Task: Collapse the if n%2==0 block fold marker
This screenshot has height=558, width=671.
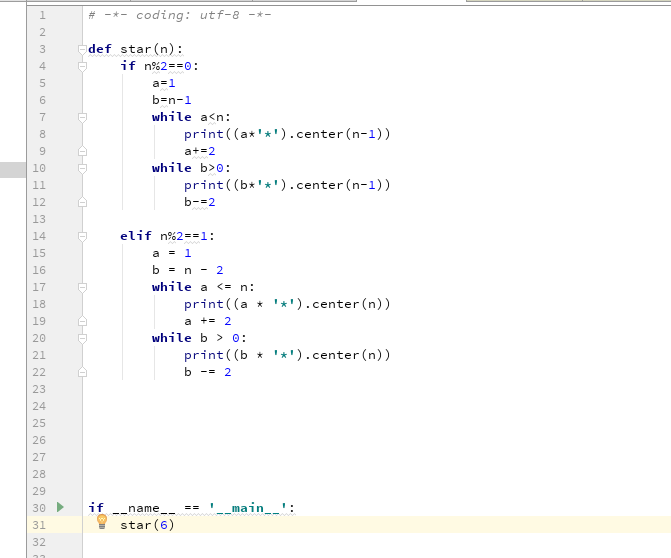Action: 83,66
